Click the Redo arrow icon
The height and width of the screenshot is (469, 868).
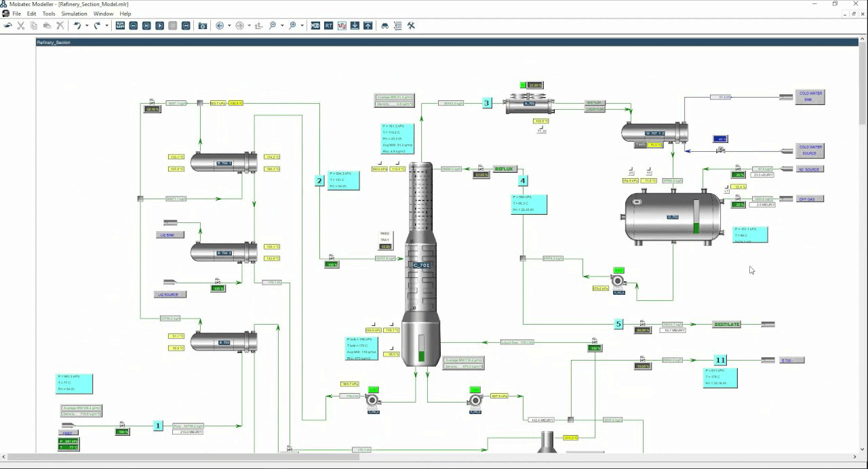97,26
